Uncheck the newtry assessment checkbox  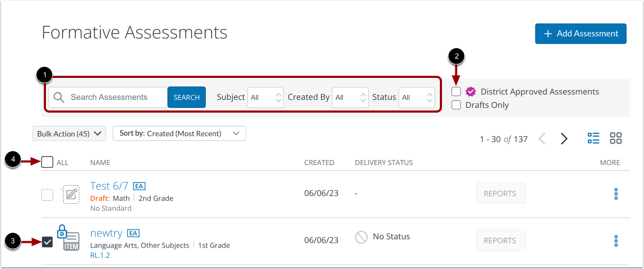48,242
